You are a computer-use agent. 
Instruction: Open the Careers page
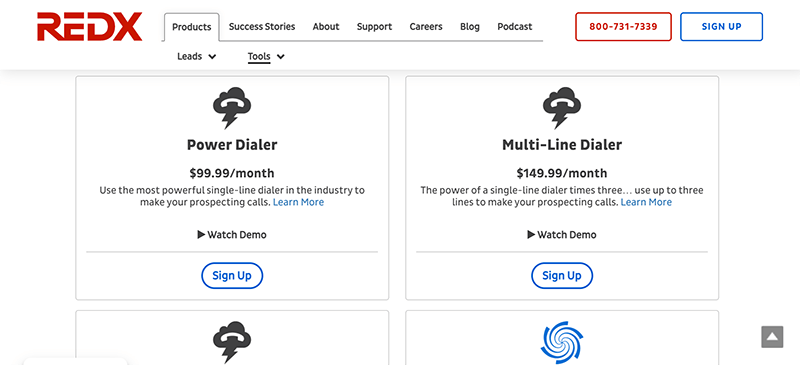(x=426, y=27)
